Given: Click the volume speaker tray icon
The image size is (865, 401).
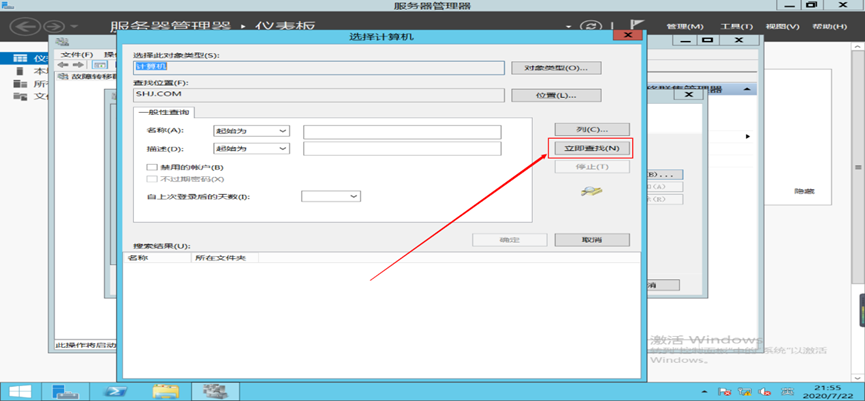Looking at the screenshot, I should tap(765, 391).
